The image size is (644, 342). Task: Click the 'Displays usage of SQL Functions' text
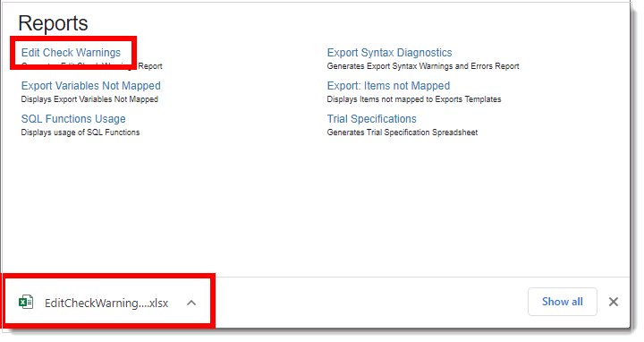[x=80, y=133]
